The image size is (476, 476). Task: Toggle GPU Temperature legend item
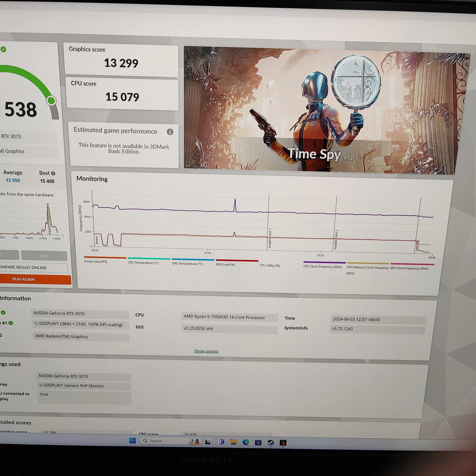(x=193, y=262)
